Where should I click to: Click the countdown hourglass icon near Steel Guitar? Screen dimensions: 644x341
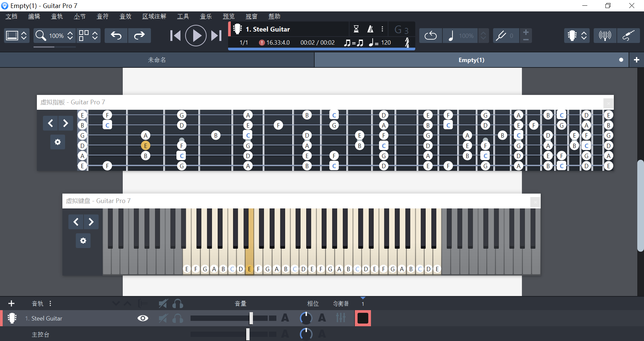click(356, 29)
